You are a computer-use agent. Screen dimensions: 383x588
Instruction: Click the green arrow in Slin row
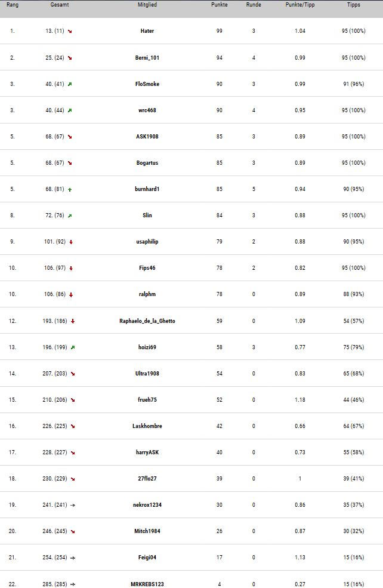point(70,216)
